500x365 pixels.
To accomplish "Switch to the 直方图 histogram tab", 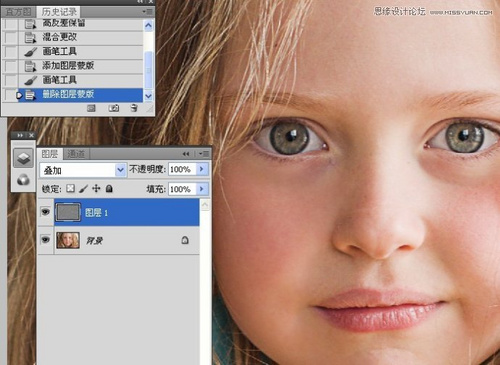I will 18,12.
